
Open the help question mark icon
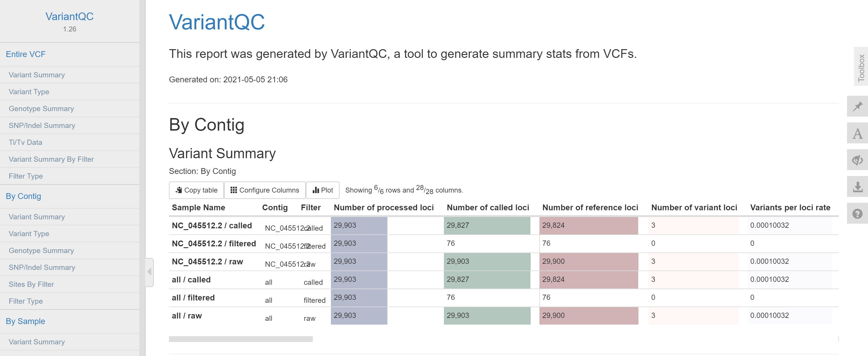coord(857,214)
